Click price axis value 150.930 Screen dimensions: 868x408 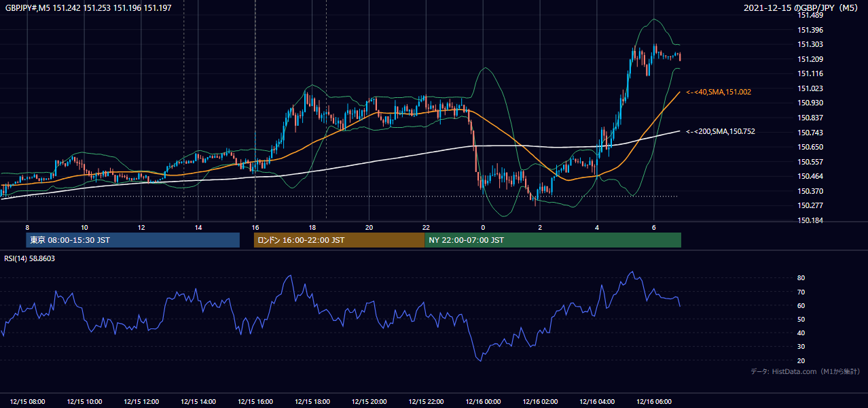[810, 103]
